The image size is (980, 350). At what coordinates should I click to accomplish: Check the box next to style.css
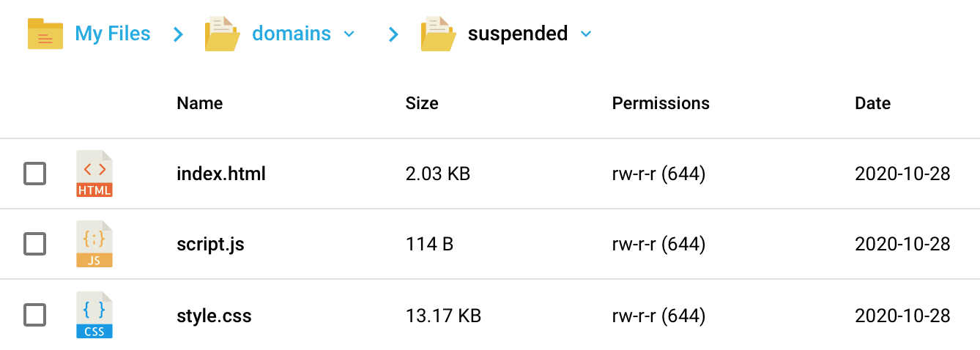(35, 315)
